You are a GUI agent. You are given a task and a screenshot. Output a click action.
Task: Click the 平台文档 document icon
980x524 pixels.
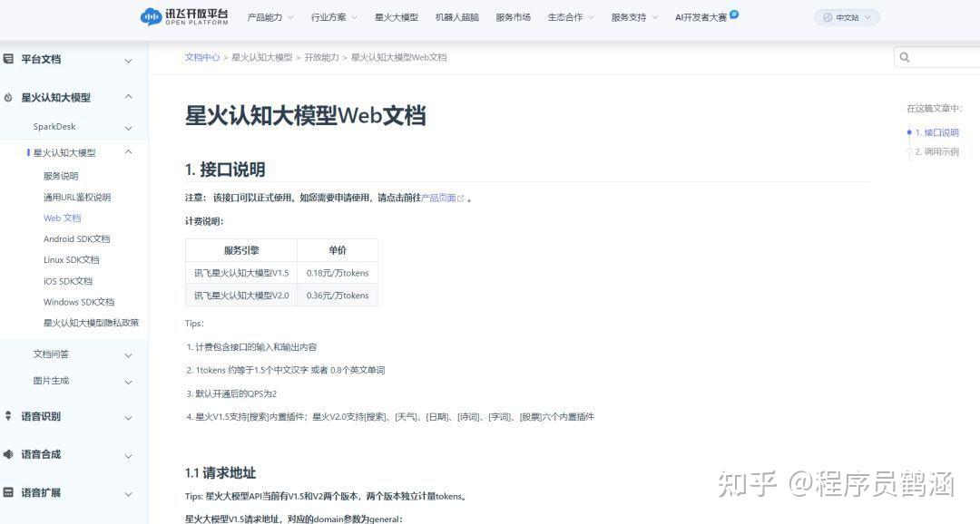coord(8,59)
